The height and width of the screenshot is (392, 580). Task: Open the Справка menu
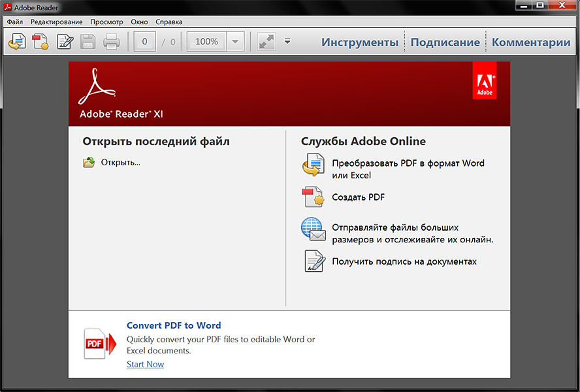tap(169, 22)
